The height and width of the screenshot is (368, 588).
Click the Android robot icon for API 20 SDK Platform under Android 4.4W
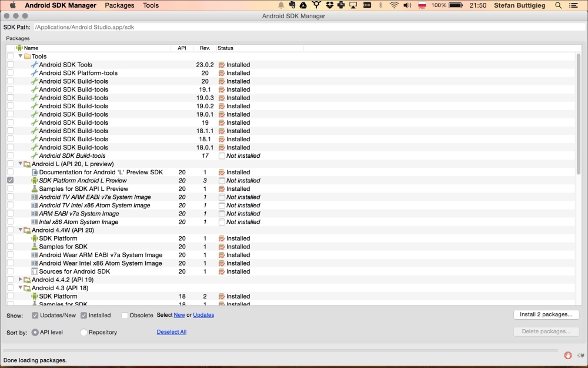point(34,238)
